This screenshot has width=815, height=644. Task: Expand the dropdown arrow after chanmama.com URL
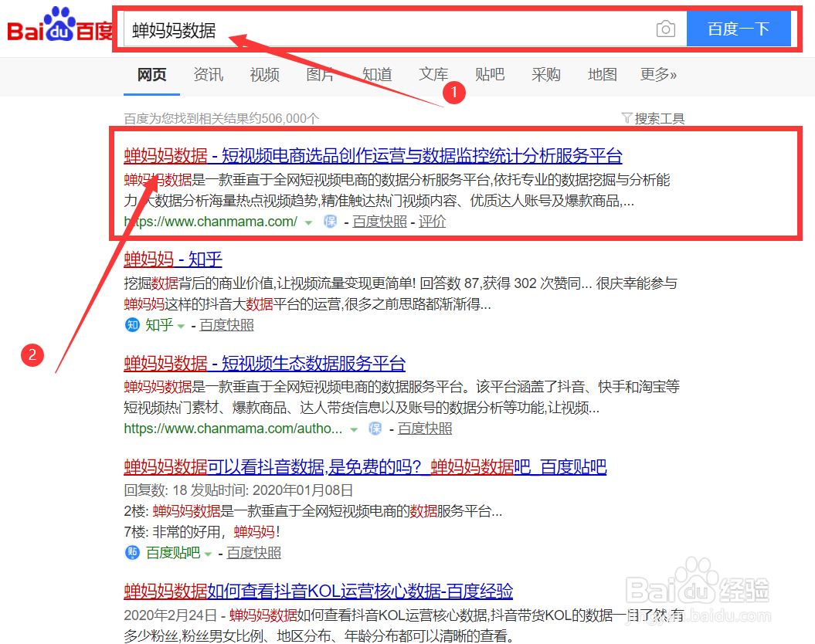point(308,222)
